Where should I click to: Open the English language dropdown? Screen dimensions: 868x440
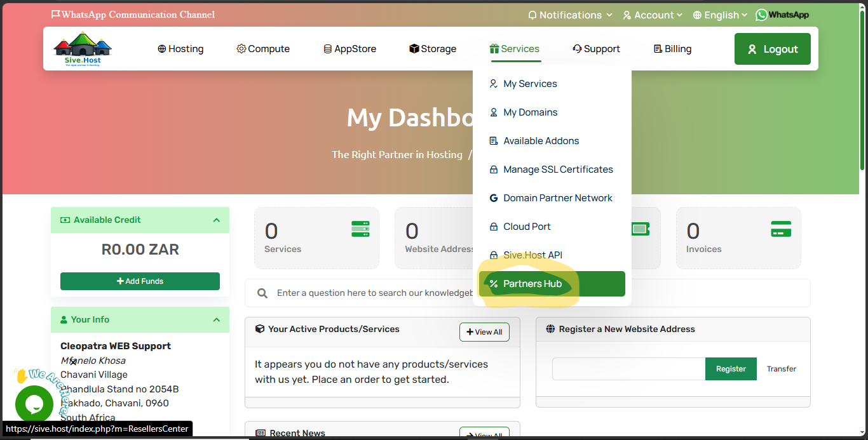pos(720,15)
